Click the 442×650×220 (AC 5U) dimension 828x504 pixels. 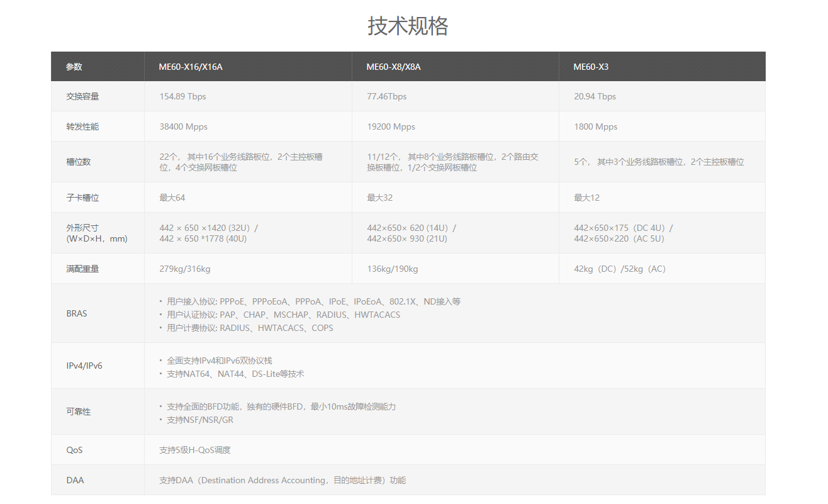coord(619,238)
